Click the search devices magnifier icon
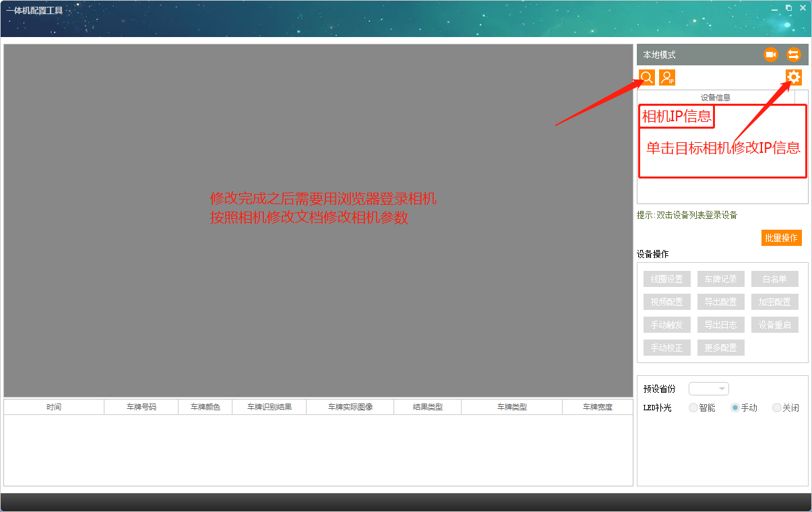 pos(647,77)
